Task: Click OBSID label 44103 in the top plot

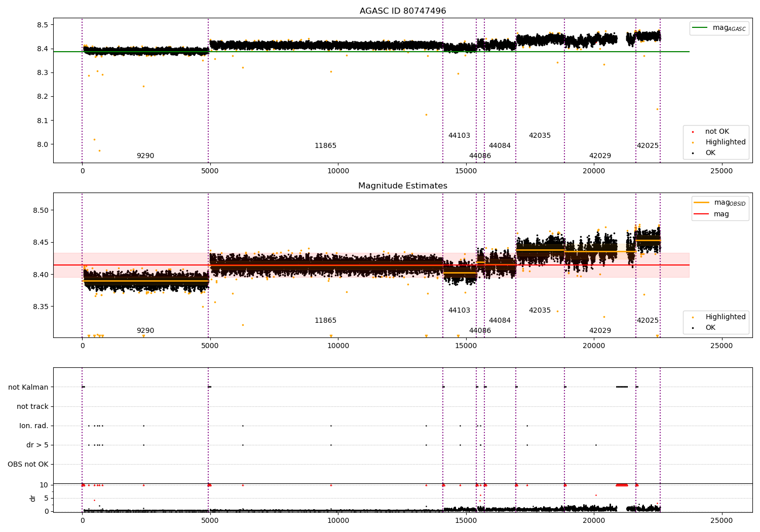Action: (x=459, y=136)
